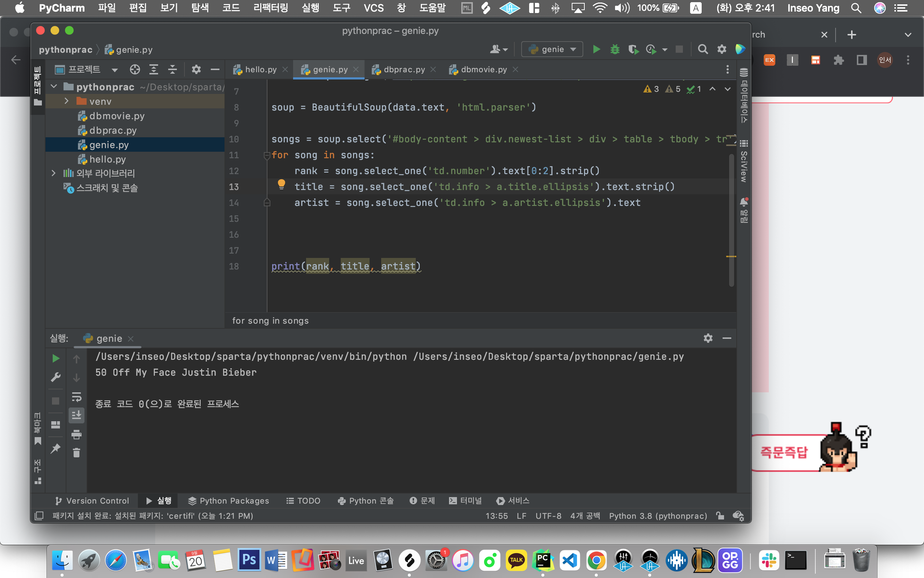Screen dimensions: 924x578
Task: Toggle tool window quick-access in status bar corner
Action: click(x=39, y=516)
